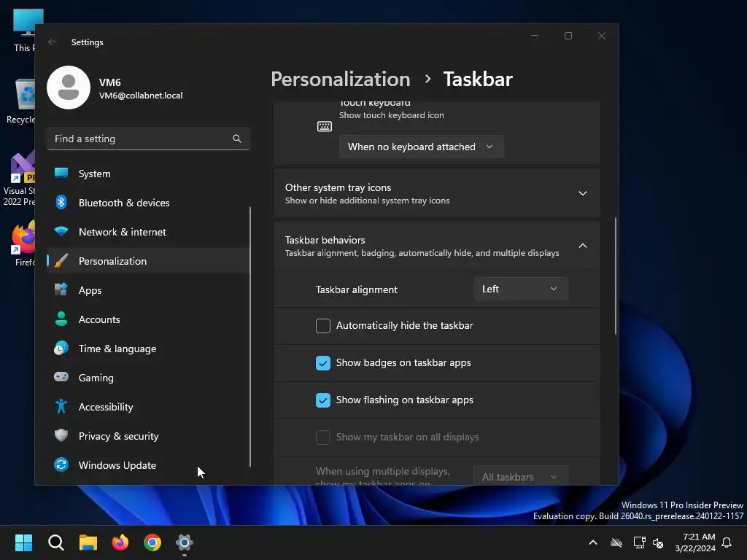
Task: Launch Google Chrome from the taskbar
Action: (x=152, y=542)
